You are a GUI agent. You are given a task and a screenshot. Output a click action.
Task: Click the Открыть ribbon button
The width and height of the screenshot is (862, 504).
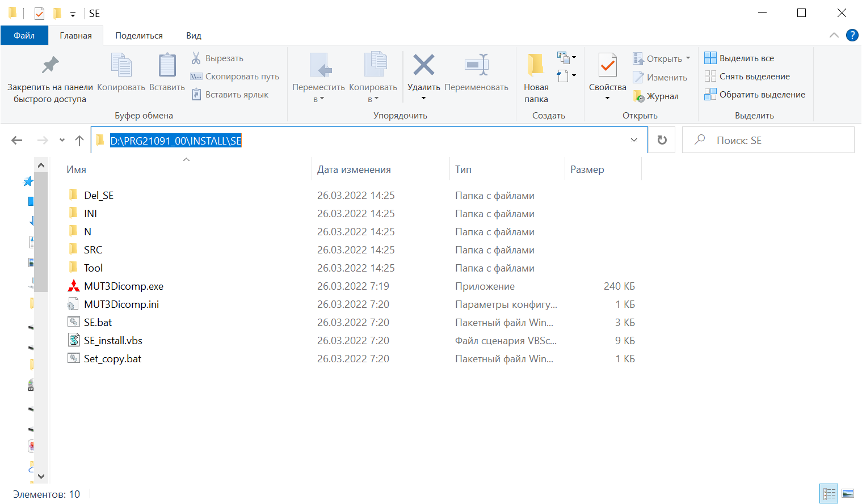coord(658,58)
